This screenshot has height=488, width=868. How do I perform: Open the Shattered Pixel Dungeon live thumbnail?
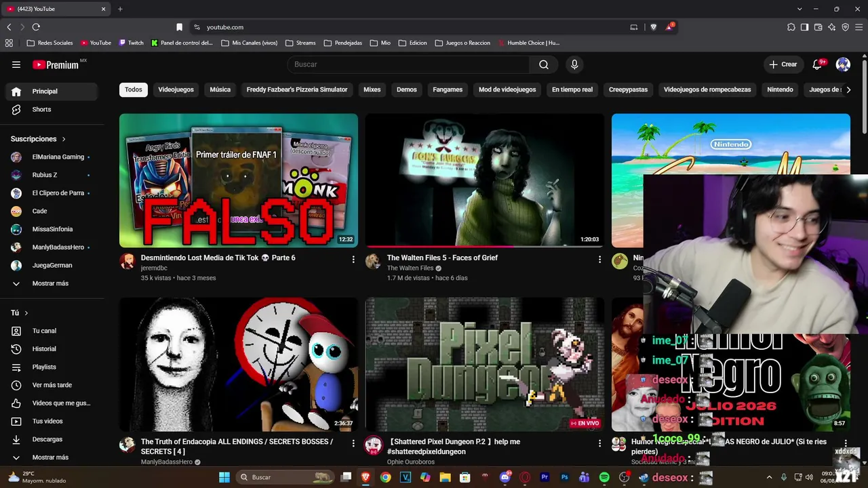(x=485, y=364)
